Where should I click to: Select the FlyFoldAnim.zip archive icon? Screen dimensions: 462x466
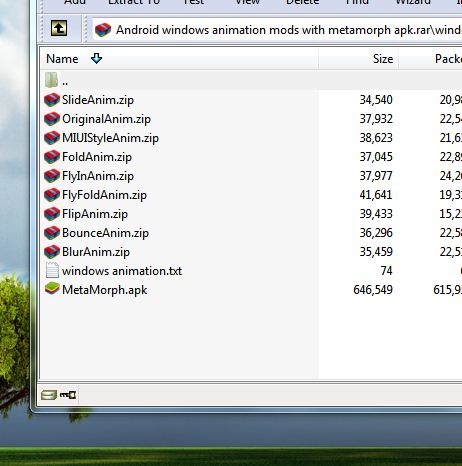click(52, 195)
